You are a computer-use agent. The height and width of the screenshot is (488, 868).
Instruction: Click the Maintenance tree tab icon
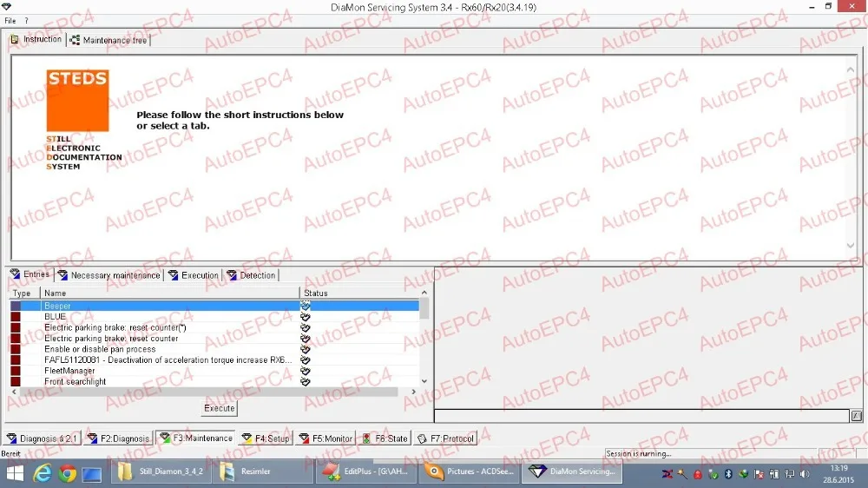click(75, 40)
